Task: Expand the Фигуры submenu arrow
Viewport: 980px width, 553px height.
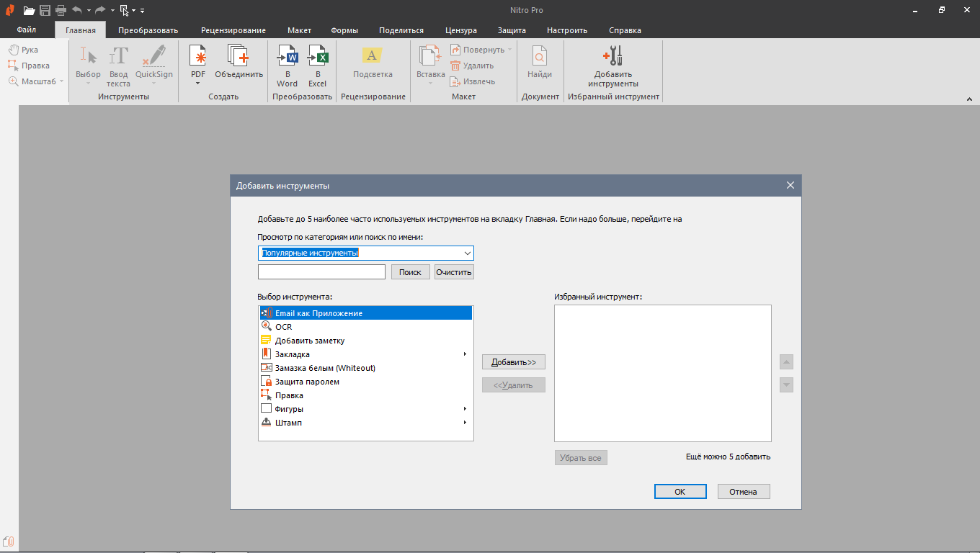Action: click(x=465, y=409)
